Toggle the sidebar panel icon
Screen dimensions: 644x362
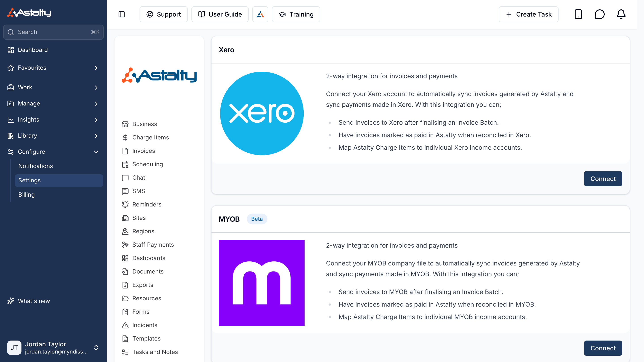coord(121,14)
